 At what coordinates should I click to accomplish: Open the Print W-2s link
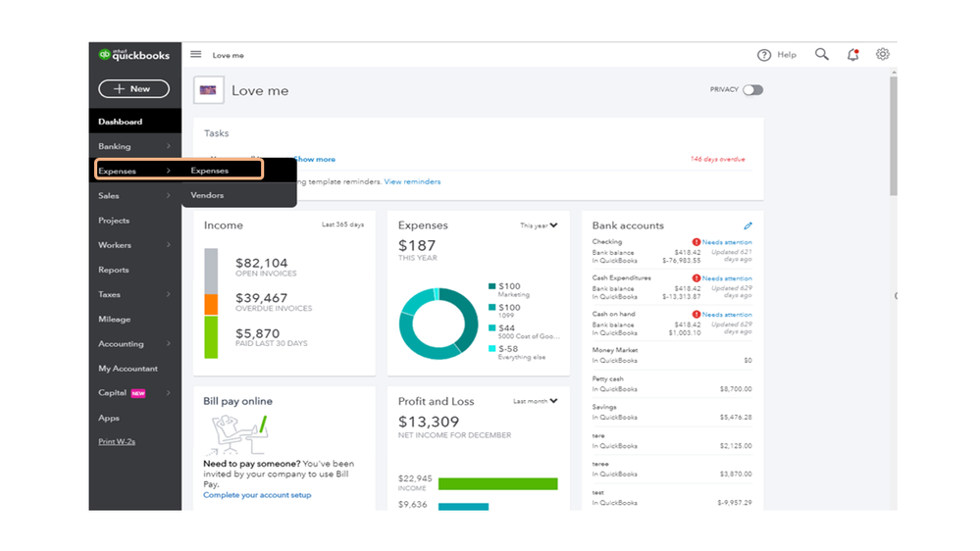[x=117, y=441]
